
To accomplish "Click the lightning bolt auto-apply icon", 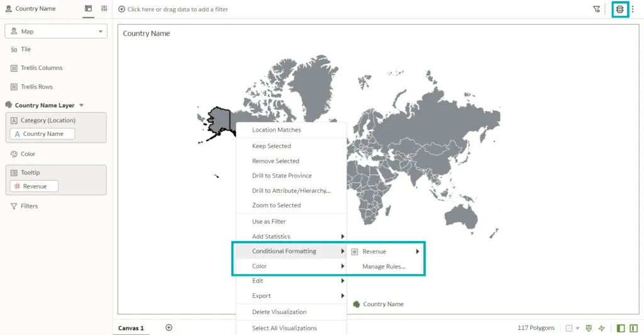I will [602, 328].
